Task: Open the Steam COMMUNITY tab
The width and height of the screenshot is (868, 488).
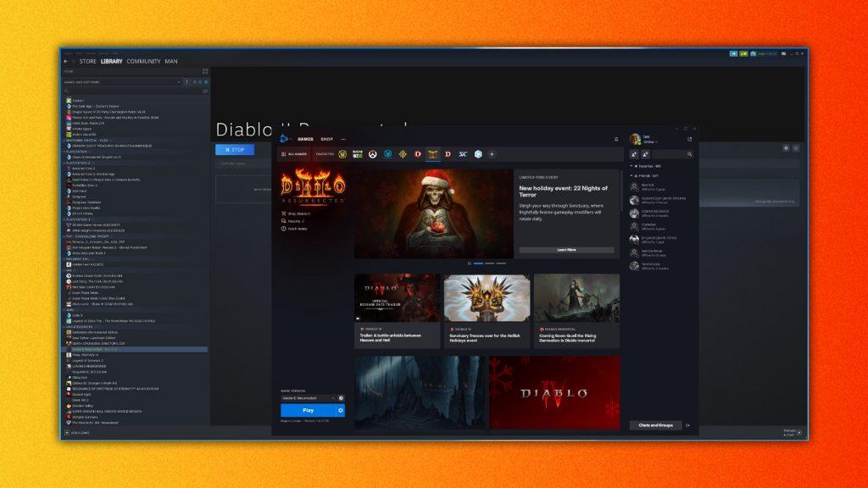Action: (x=143, y=61)
